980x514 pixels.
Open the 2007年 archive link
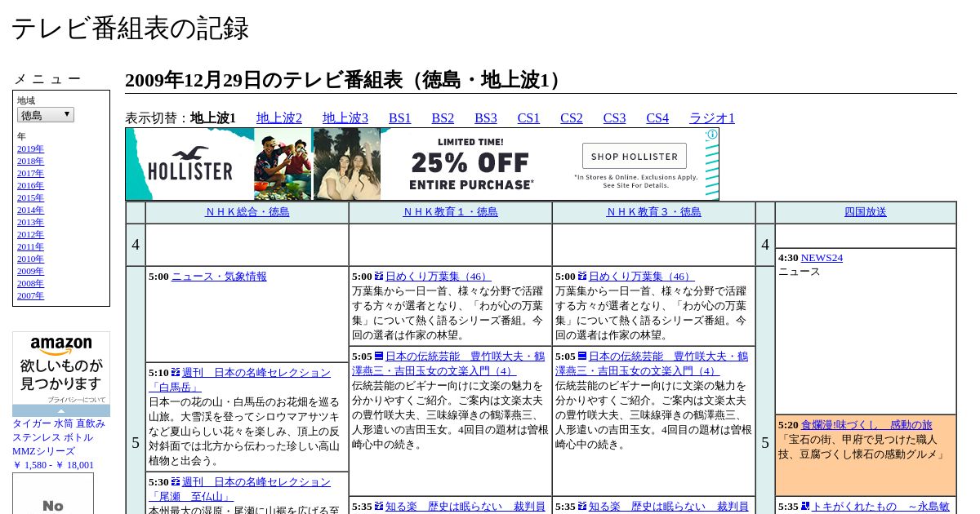[x=30, y=296]
